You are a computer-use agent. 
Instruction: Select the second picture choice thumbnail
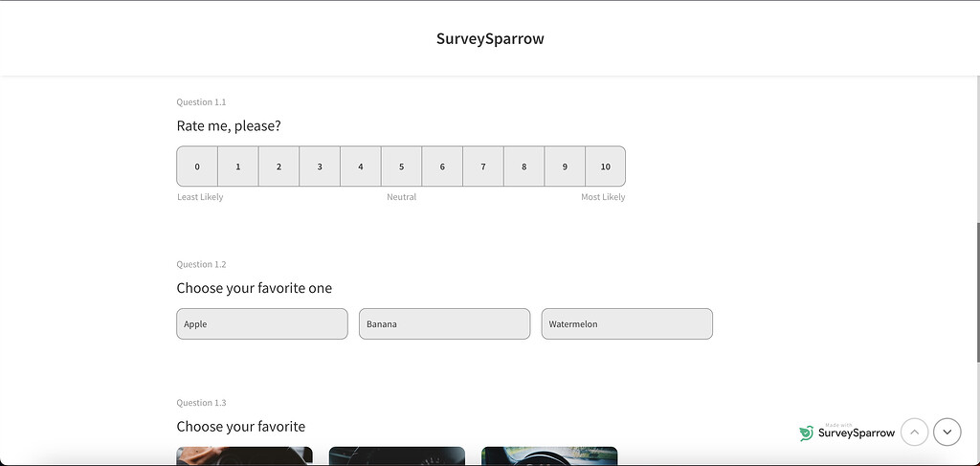pyautogui.click(x=396, y=456)
